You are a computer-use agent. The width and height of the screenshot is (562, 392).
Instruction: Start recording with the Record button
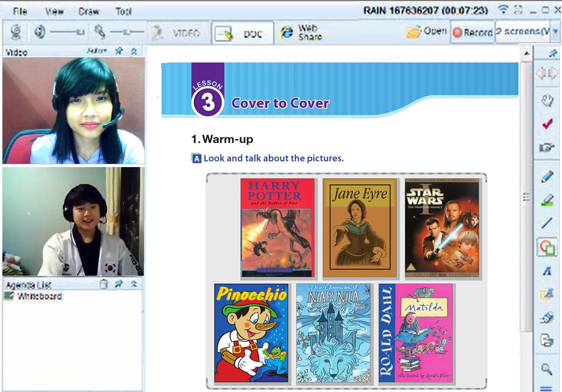pyautogui.click(x=473, y=32)
